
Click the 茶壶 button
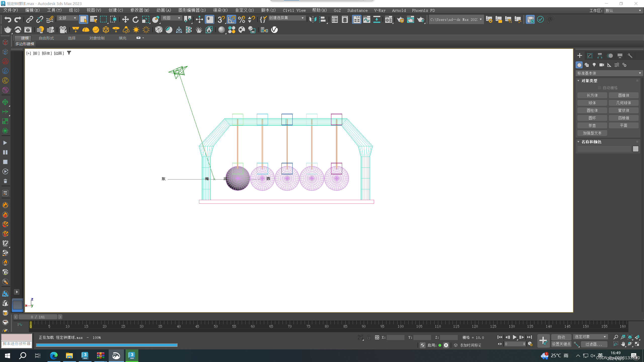pos(592,125)
